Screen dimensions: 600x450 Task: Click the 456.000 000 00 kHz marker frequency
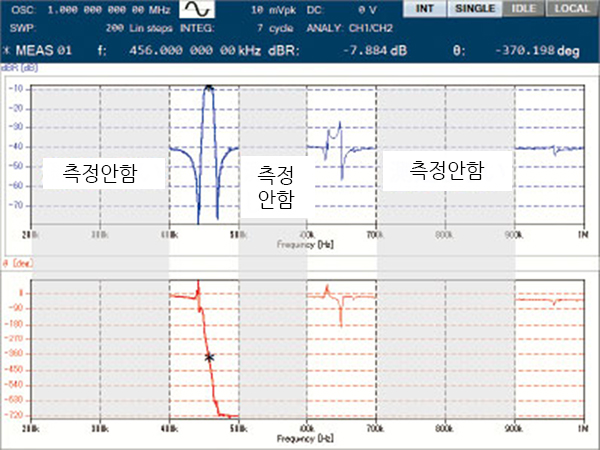pos(195,51)
